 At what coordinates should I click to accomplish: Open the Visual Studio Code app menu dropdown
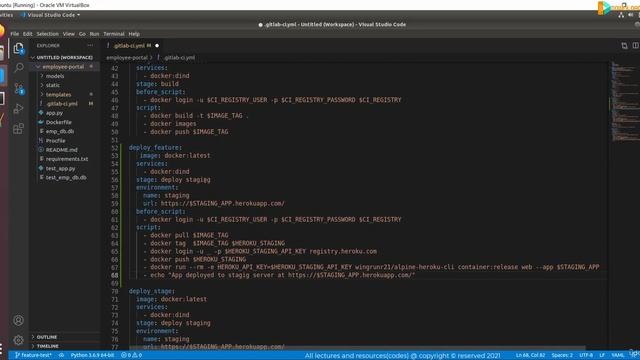[51, 15]
